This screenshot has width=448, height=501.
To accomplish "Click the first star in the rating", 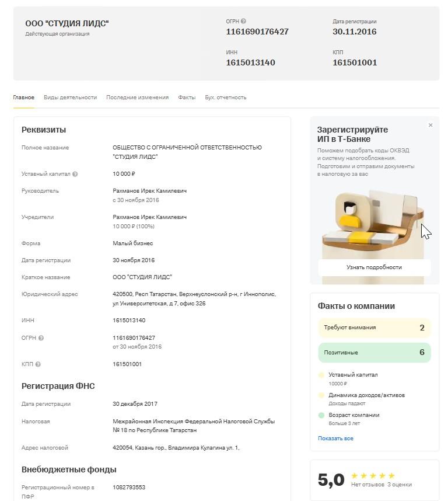I will point(355,476).
